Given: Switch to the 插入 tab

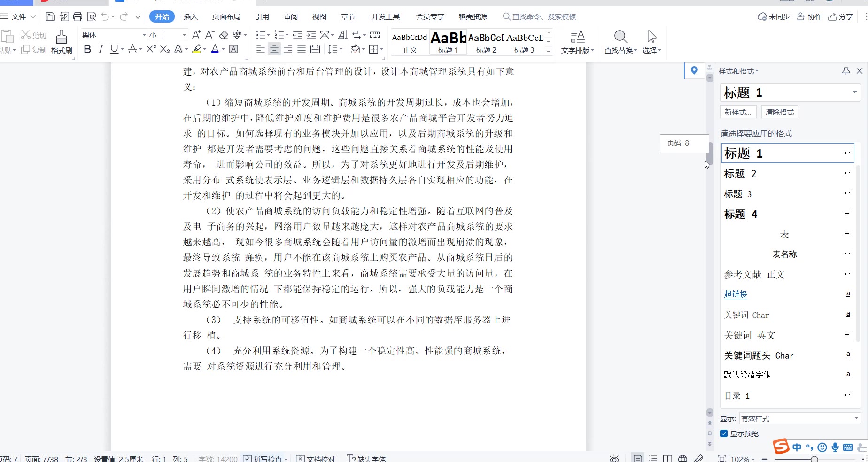Looking at the screenshot, I should click(x=190, y=17).
